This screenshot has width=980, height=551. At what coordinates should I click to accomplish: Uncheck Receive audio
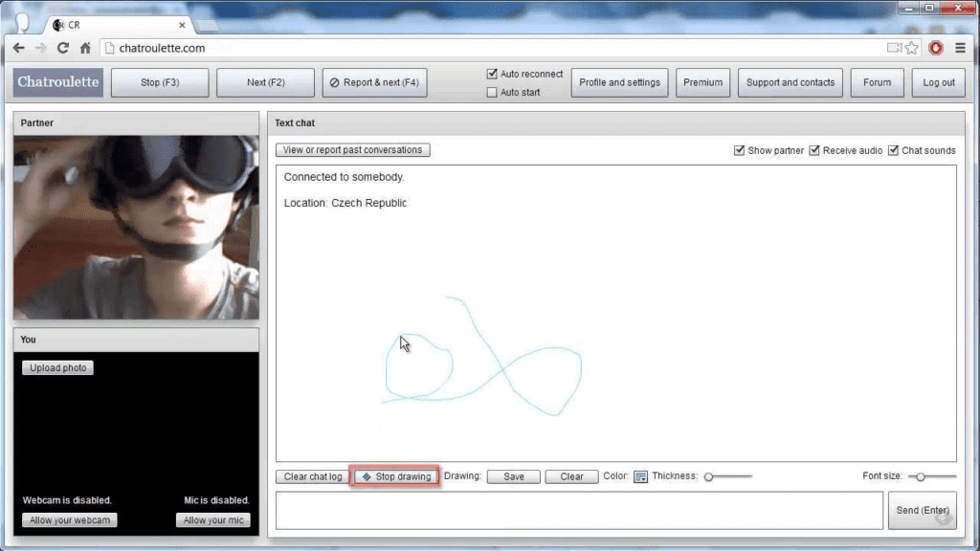click(815, 150)
